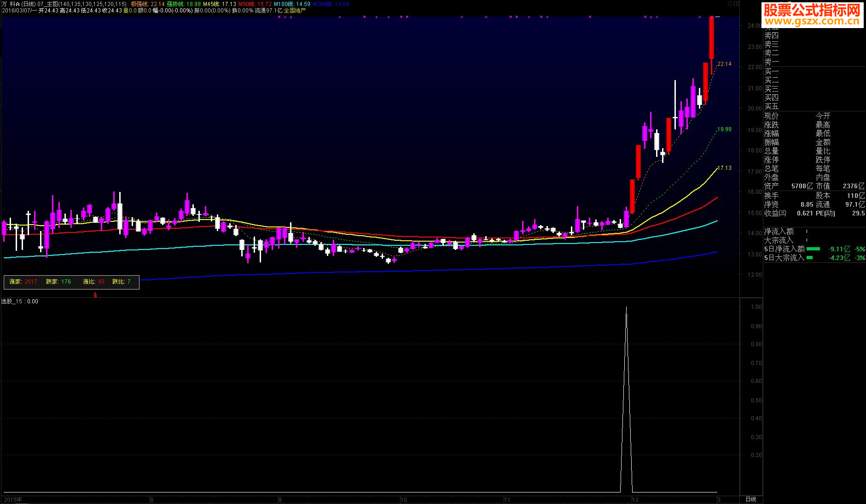Image resolution: width=866 pixels, height=504 pixels.
Task: Click the green bar beside 5日净流入额
Action: click(x=813, y=249)
